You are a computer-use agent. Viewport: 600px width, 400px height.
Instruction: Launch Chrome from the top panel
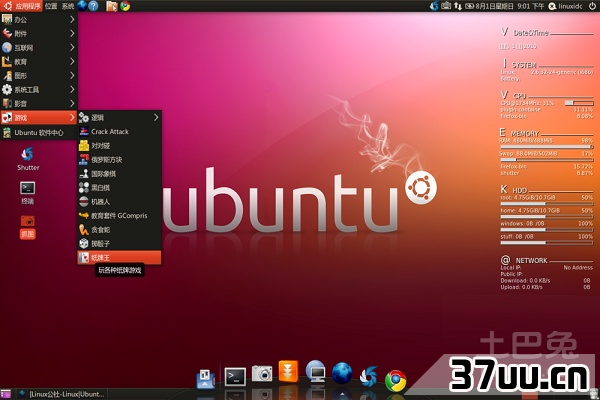coord(125,6)
